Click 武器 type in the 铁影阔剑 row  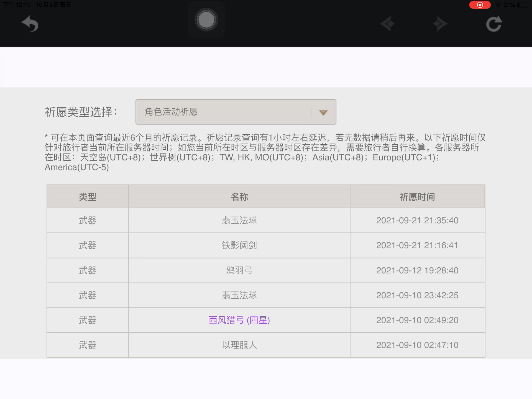[x=88, y=245]
